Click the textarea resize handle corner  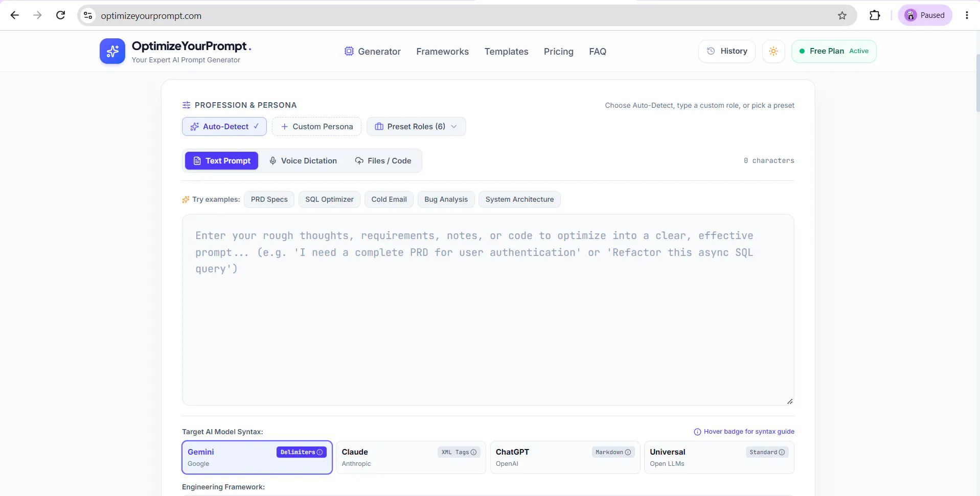(790, 401)
